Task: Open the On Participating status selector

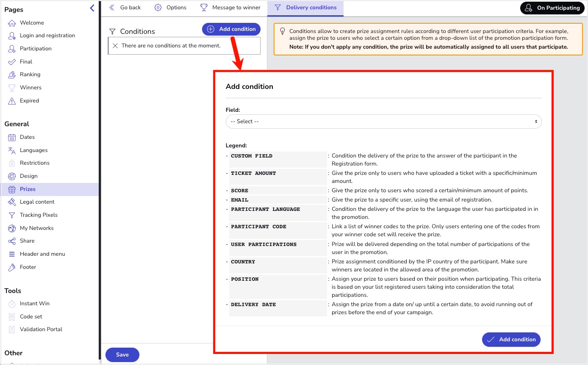Action: click(552, 8)
